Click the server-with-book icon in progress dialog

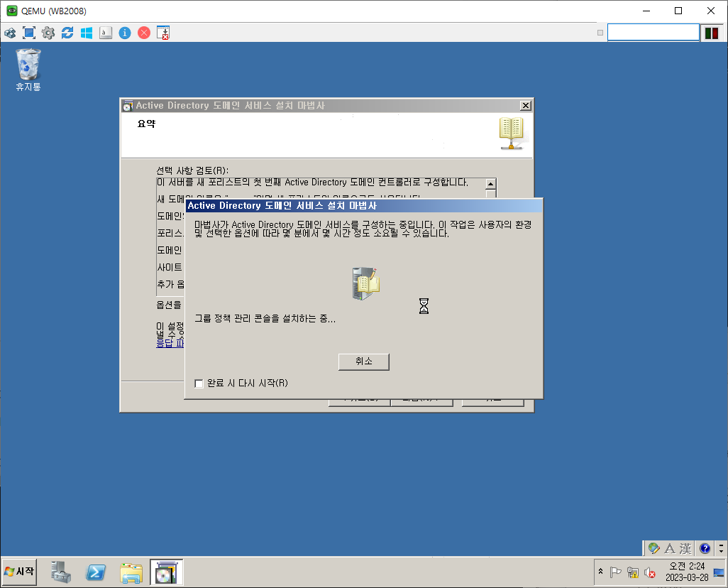tap(366, 283)
